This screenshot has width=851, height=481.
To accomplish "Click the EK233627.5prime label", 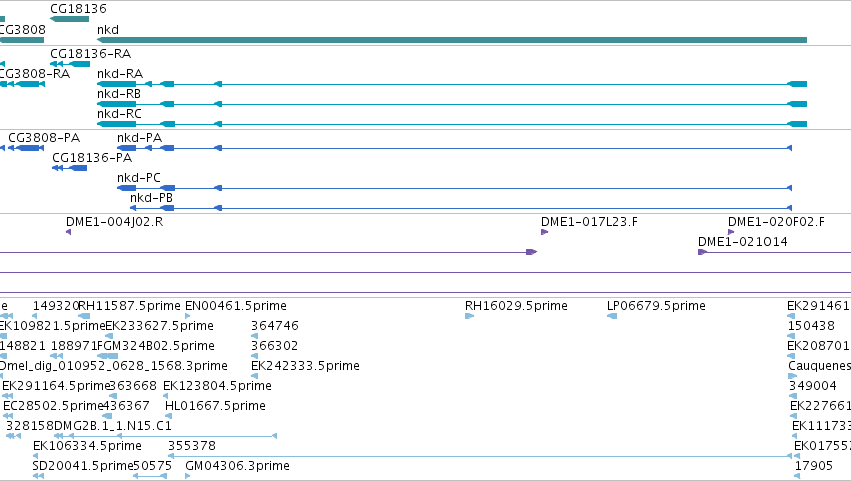I will (160, 326).
